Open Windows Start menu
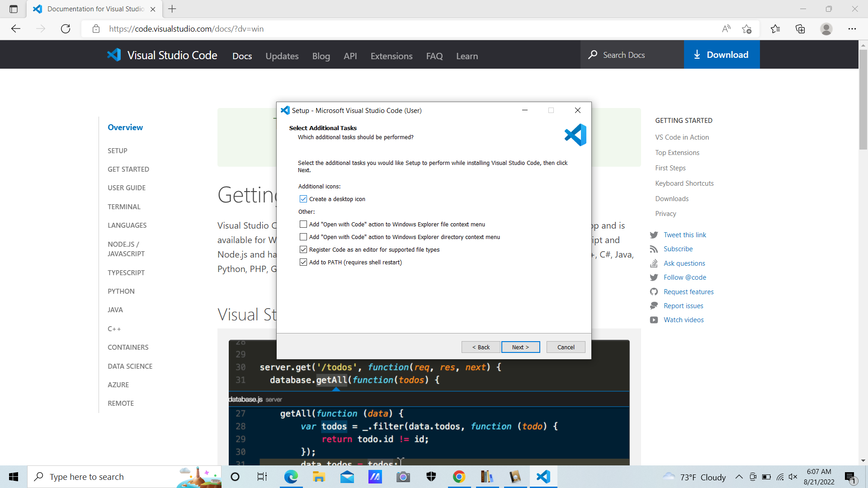 14,477
